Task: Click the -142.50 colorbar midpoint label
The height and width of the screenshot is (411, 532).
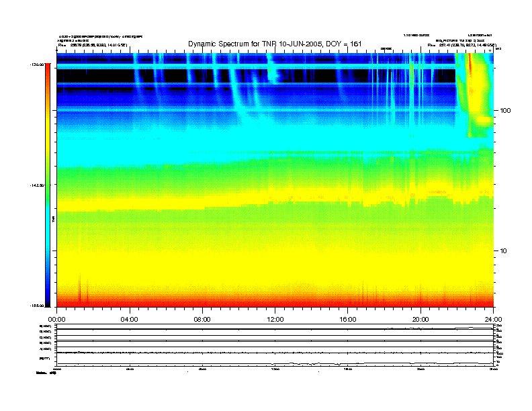Action: 37,185
